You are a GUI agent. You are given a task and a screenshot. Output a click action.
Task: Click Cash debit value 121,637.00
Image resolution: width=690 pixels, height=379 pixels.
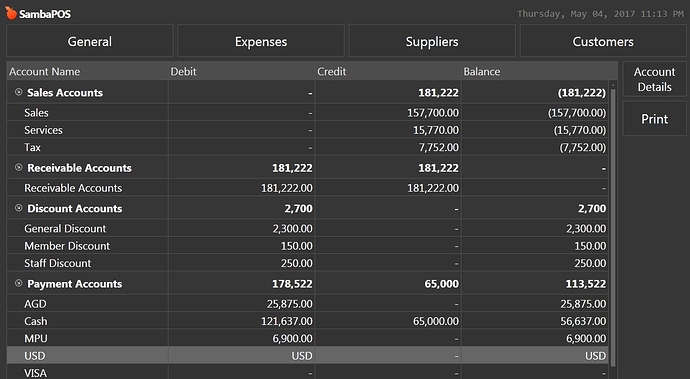pos(286,321)
